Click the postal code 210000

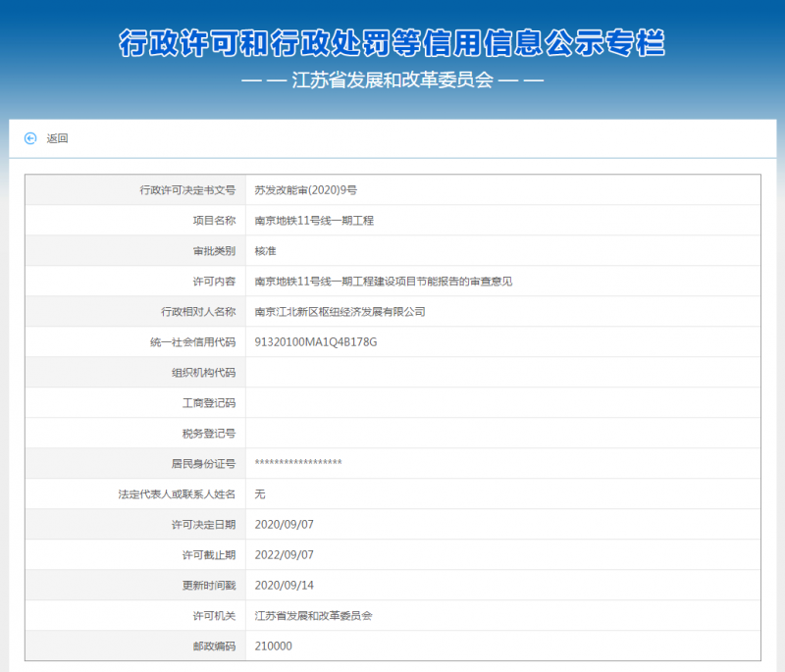tap(273, 646)
